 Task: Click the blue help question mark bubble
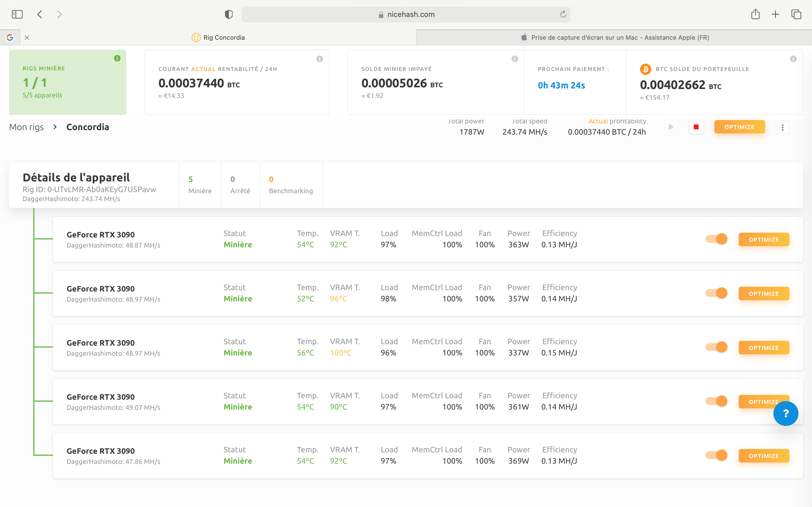785,413
